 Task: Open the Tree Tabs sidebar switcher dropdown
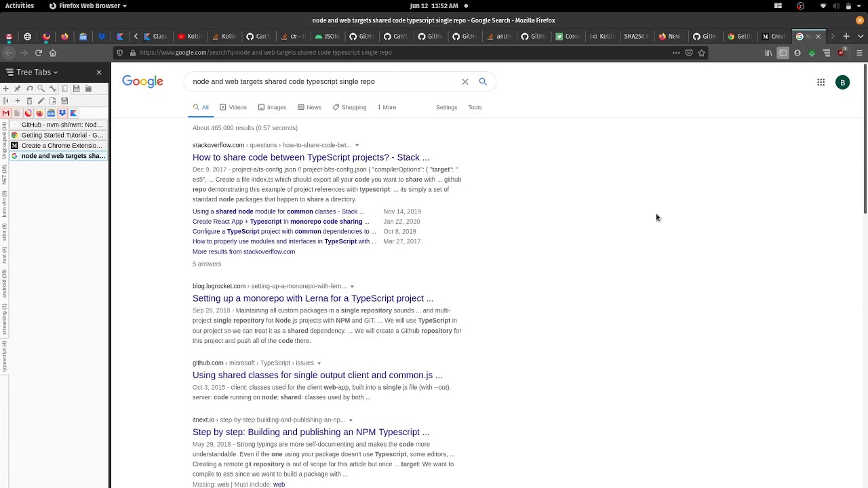point(33,72)
